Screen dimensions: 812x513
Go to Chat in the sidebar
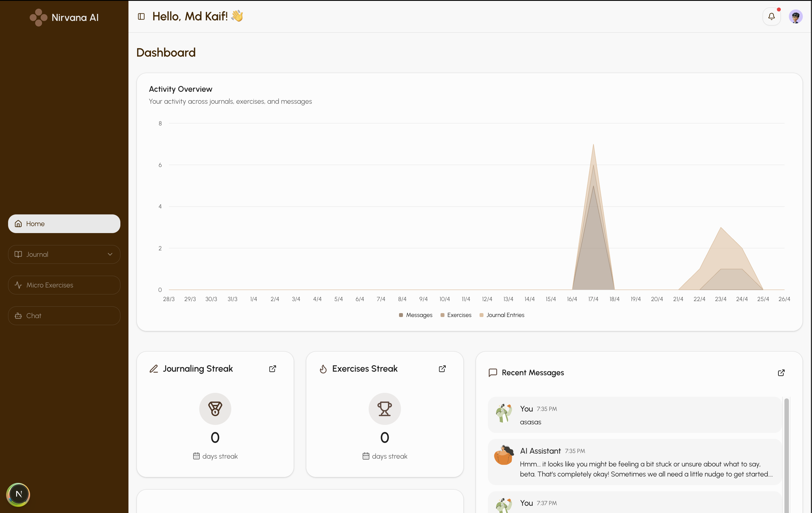[x=64, y=316]
